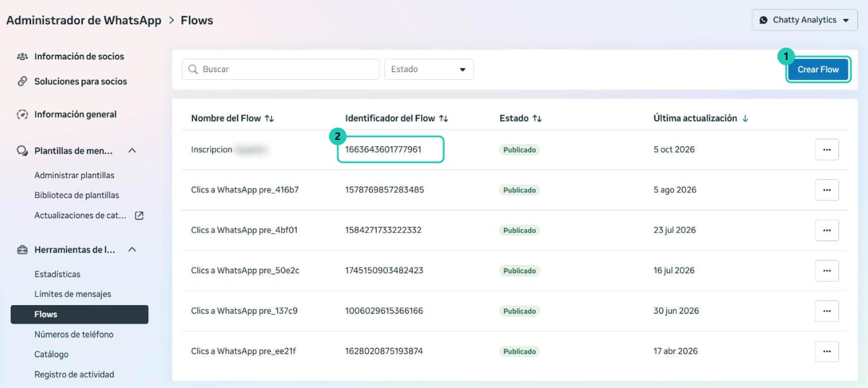Open more options for pre_416b7 flow
868x388 pixels.
point(827,190)
